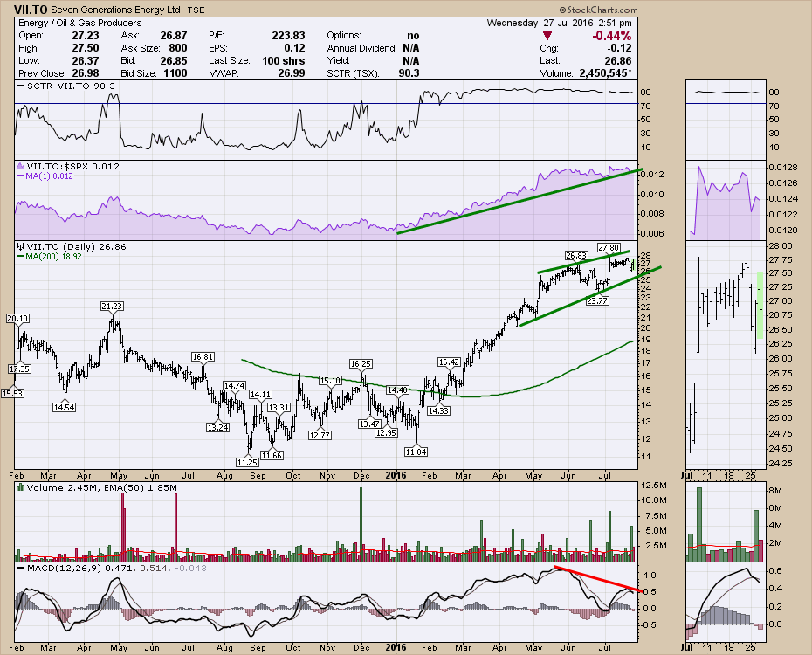This screenshot has width=812, height=655.
Task: Click the EPS value 0.12
Action: pos(294,48)
